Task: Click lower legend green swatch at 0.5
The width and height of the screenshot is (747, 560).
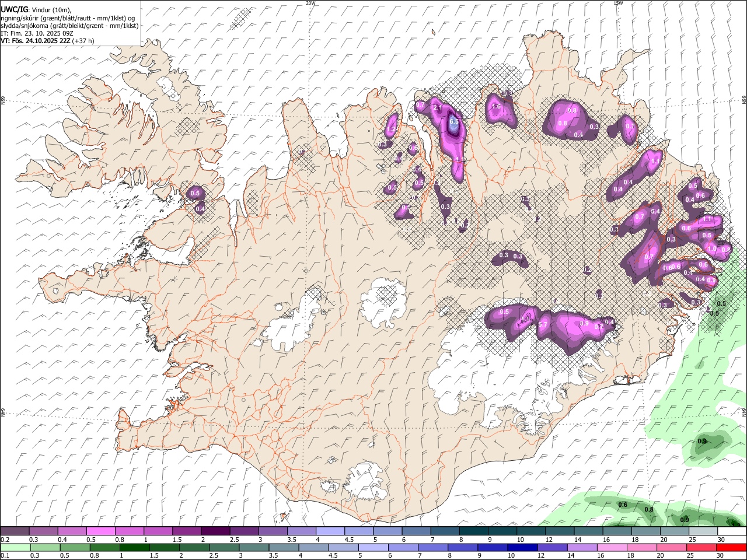Action: (75, 547)
